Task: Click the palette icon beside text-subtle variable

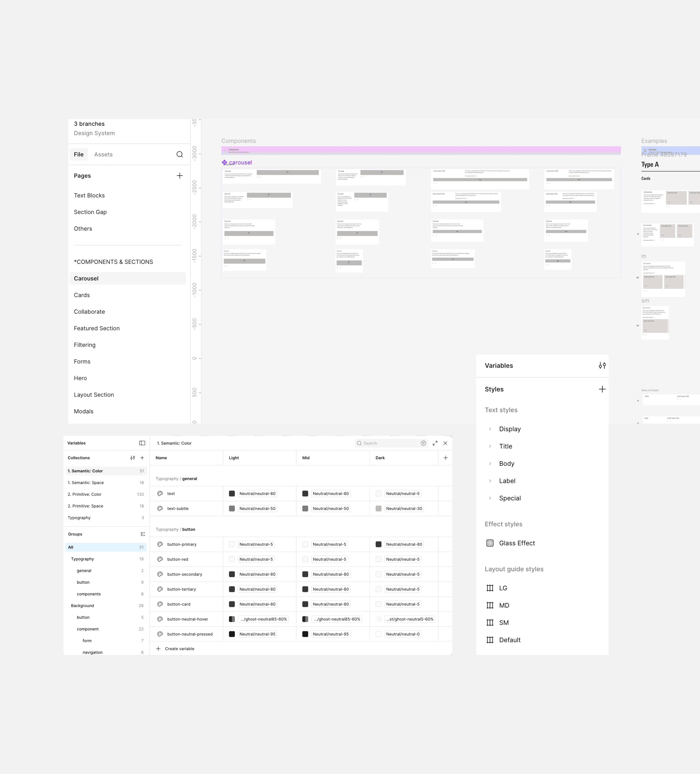Action: 160,508
